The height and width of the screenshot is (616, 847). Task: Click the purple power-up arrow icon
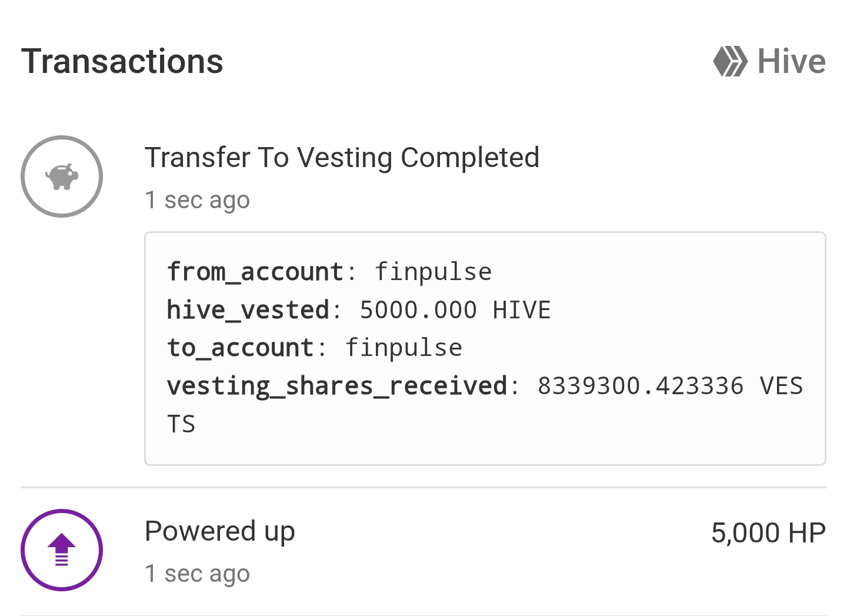[62, 550]
